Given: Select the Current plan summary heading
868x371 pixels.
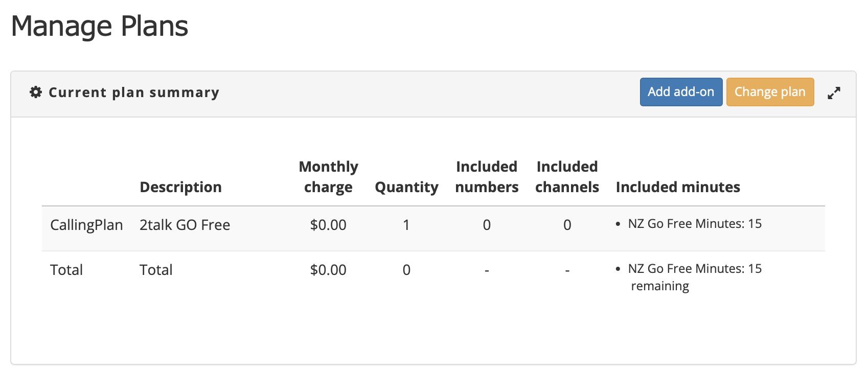Looking at the screenshot, I should pyautogui.click(x=134, y=92).
